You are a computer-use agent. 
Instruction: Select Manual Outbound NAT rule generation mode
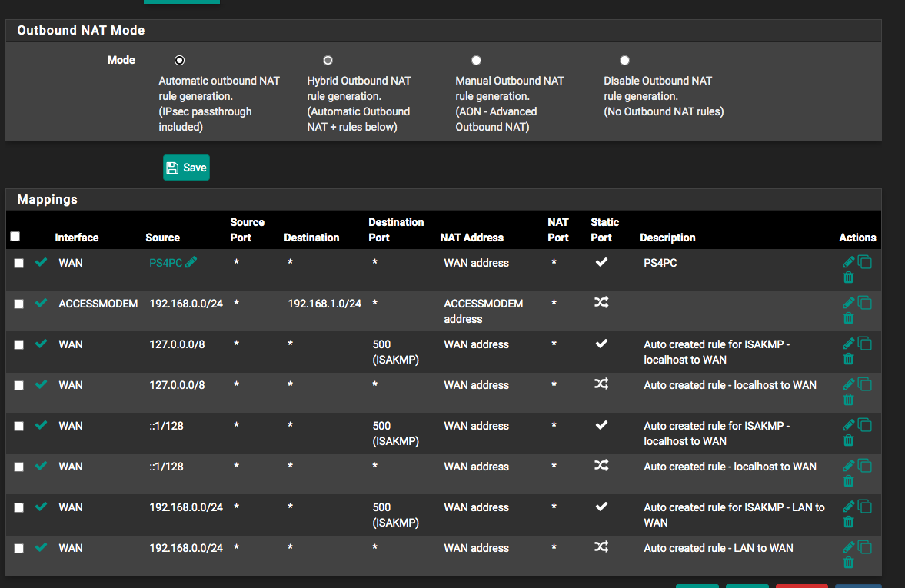(x=476, y=60)
